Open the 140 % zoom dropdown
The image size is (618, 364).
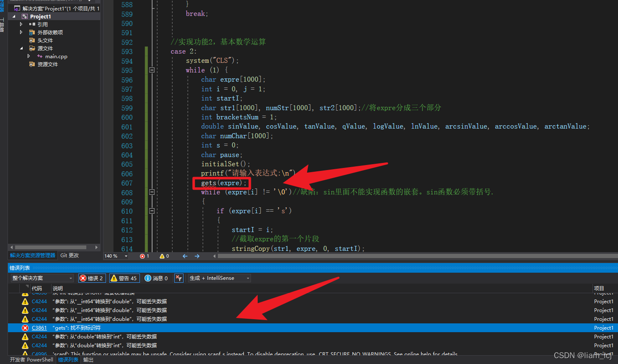coord(126,256)
